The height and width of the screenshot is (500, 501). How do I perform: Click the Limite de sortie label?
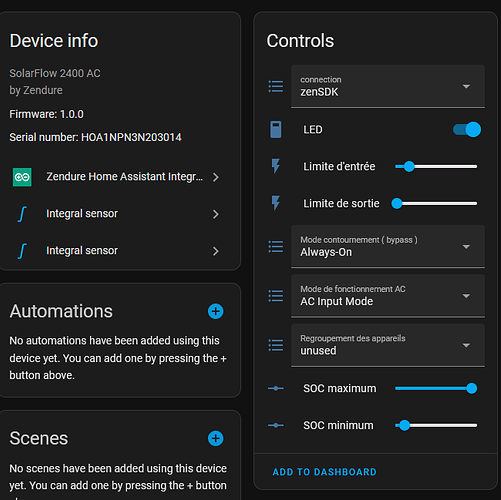(341, 203)
